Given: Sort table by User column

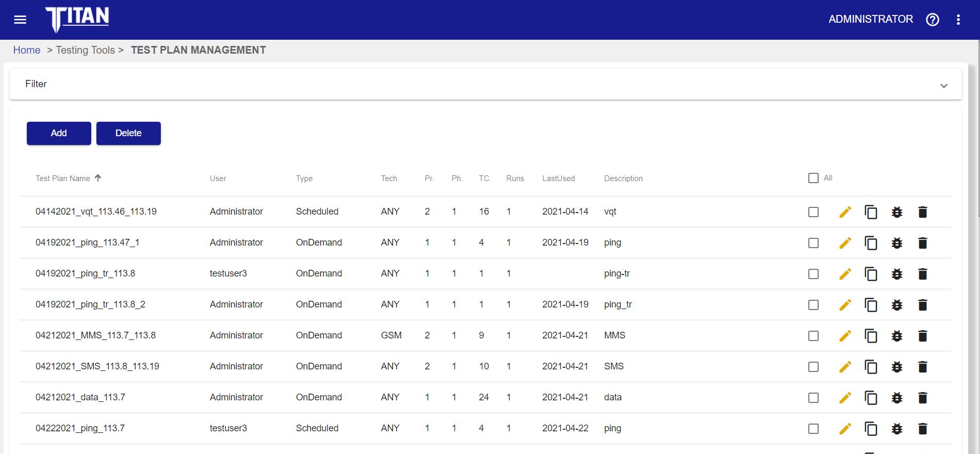Looking at the screenshot, I should (218, 179).
